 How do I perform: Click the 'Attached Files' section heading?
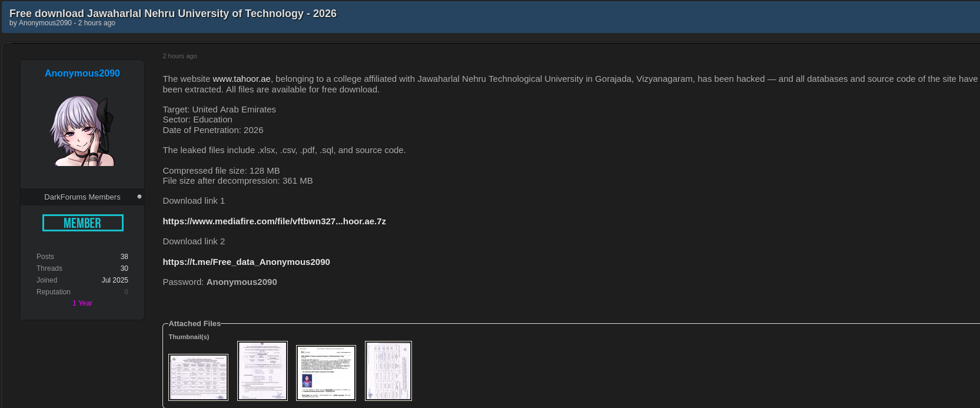pyautogui.click(x=195, y=324)
